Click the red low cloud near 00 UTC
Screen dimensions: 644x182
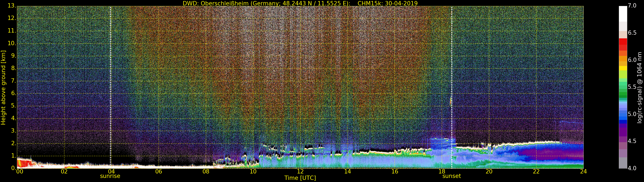24,163
